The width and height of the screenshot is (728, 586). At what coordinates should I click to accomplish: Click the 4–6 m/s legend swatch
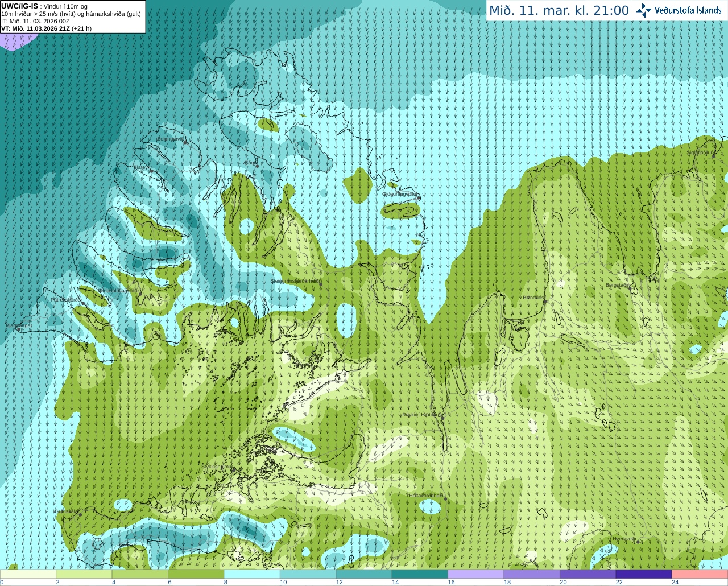coord(140,574)
